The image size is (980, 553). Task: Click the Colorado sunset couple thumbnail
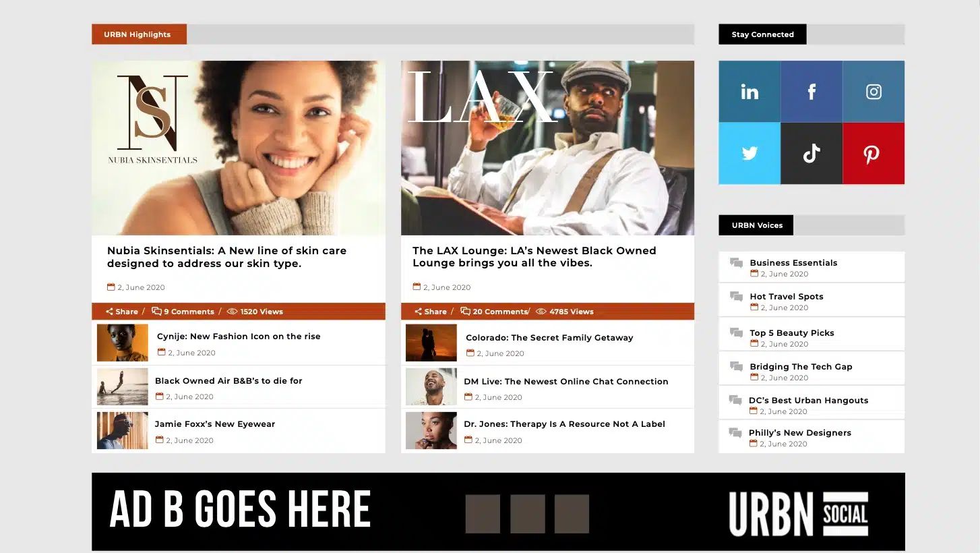431,343
